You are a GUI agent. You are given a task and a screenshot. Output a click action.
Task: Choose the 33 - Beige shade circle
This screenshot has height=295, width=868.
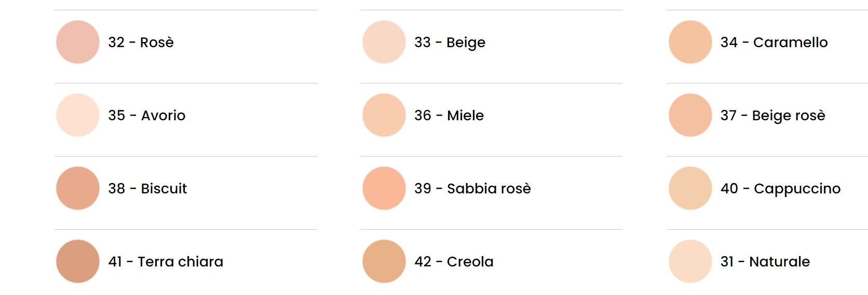[384, 42]
